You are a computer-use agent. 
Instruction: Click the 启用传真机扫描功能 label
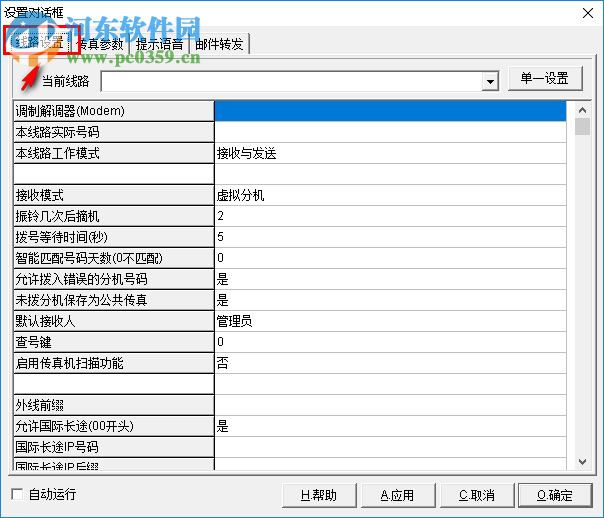point(114,363)
